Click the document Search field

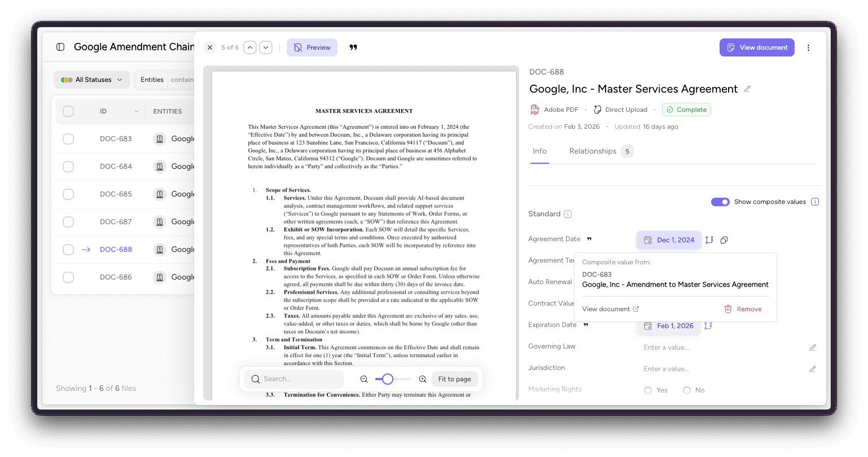pos(294,379)
